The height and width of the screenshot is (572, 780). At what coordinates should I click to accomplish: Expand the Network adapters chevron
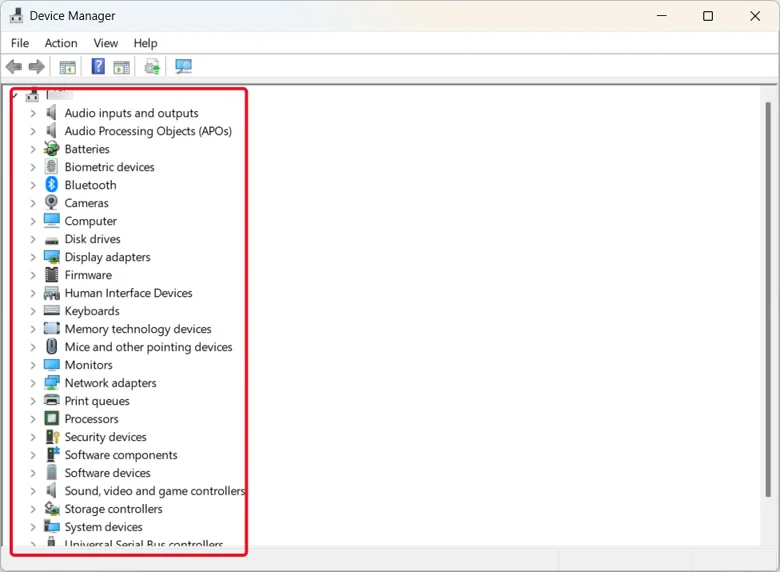click(x=33, y=383)
